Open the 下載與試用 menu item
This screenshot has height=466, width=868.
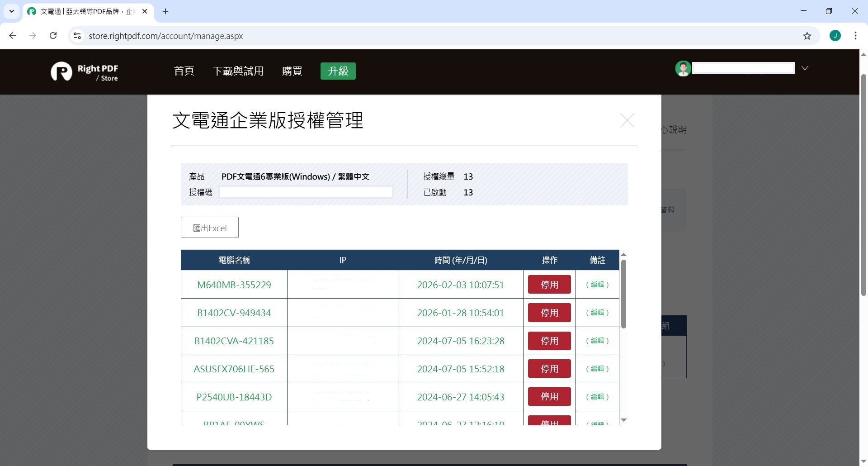click(238, 71)
